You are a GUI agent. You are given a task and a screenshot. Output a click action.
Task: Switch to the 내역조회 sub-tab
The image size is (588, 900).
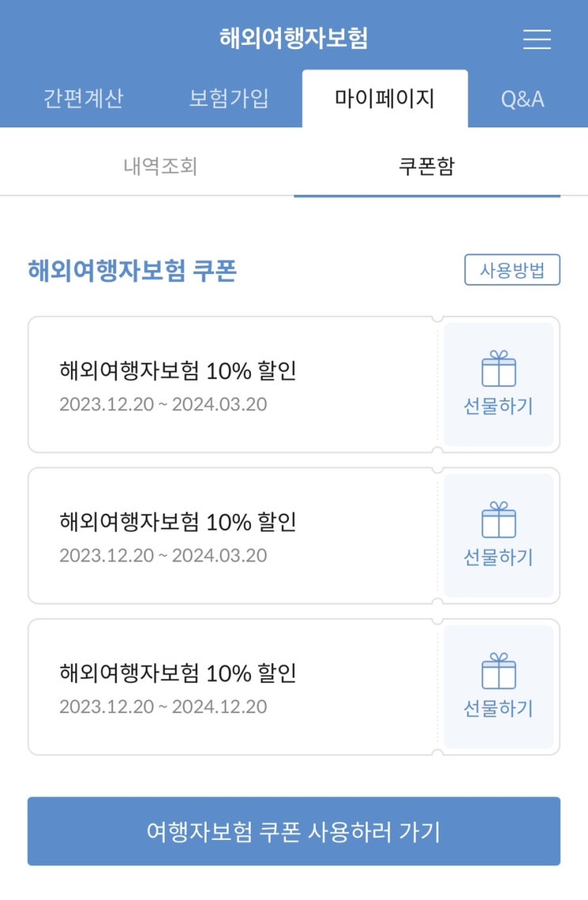click(x=161, y=167)
